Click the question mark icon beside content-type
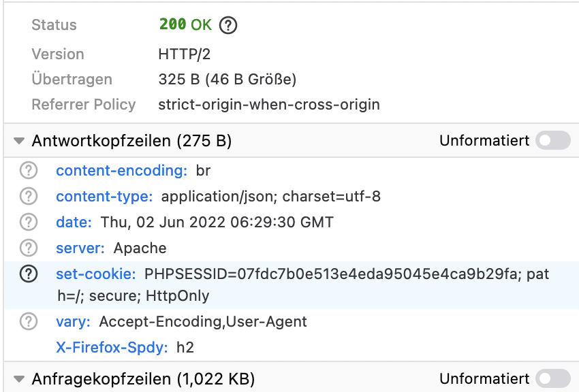Viewport: 579px width, 392px height. click(x=28, y=197)
